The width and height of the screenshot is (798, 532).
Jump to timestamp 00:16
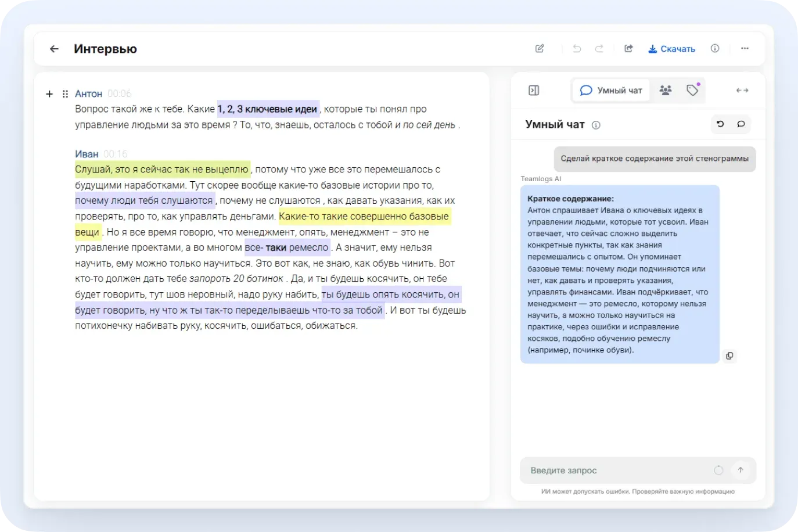[116, 154]
